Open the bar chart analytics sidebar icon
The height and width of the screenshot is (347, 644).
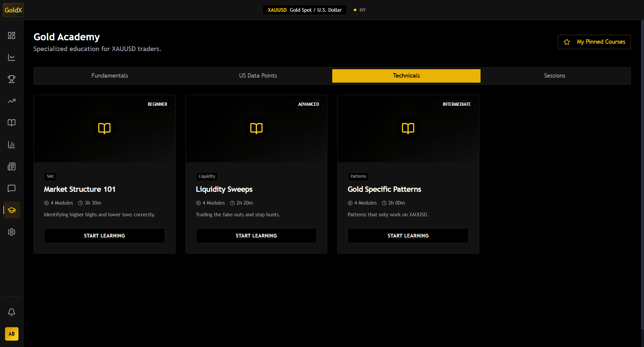[x=11, y=145]
